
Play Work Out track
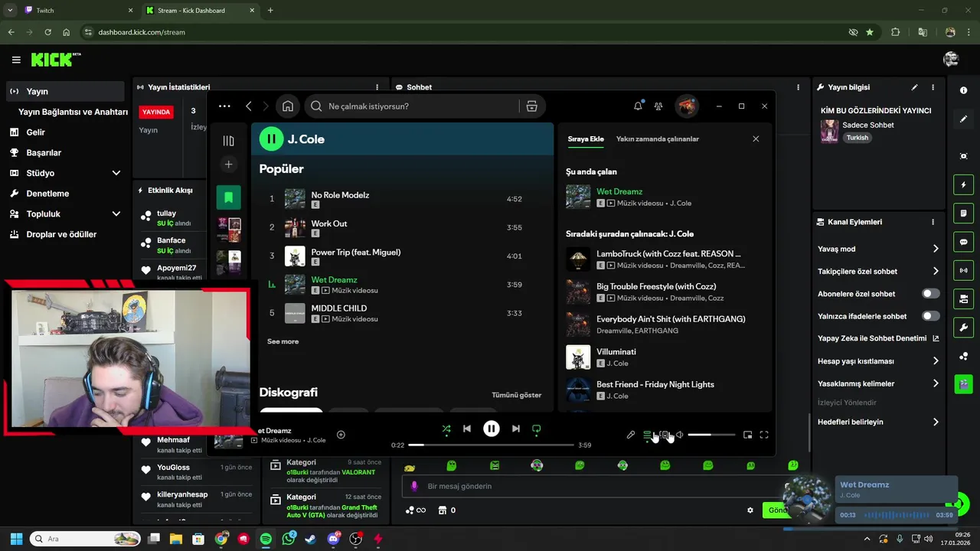coord(402,227)
